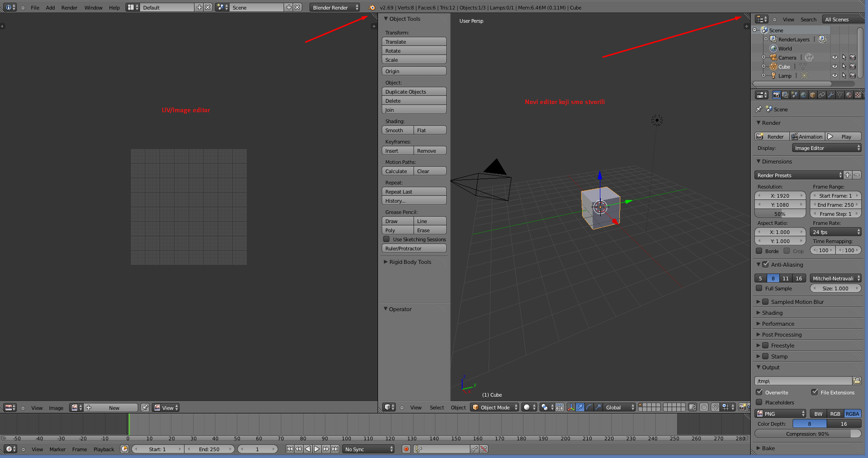The height and width of the screenshot is (458, 868).
Task: Uncheck the Overwrite checkbox
Action: click(x=759, y=392)
